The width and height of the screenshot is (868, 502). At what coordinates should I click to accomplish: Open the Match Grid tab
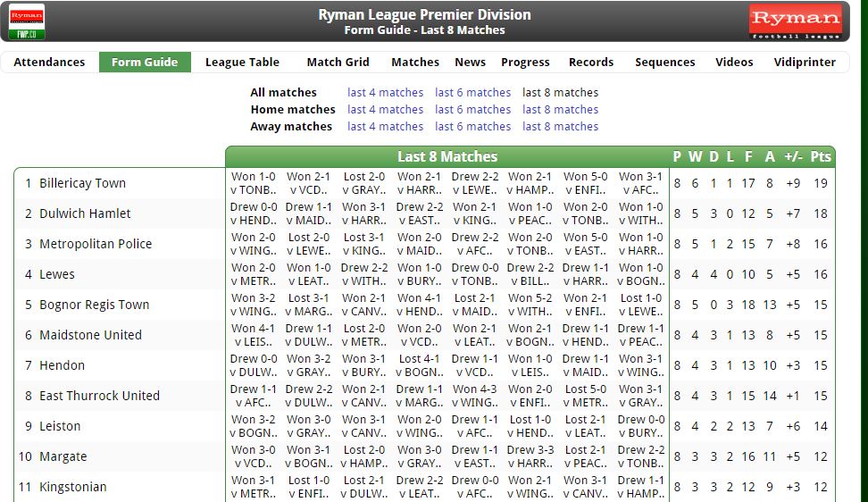point(338,63)
